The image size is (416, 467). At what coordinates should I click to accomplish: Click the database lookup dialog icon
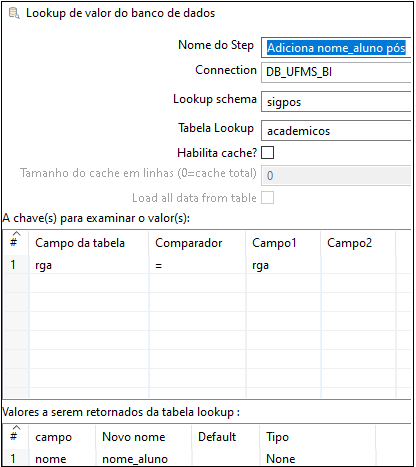pos(14,13)
